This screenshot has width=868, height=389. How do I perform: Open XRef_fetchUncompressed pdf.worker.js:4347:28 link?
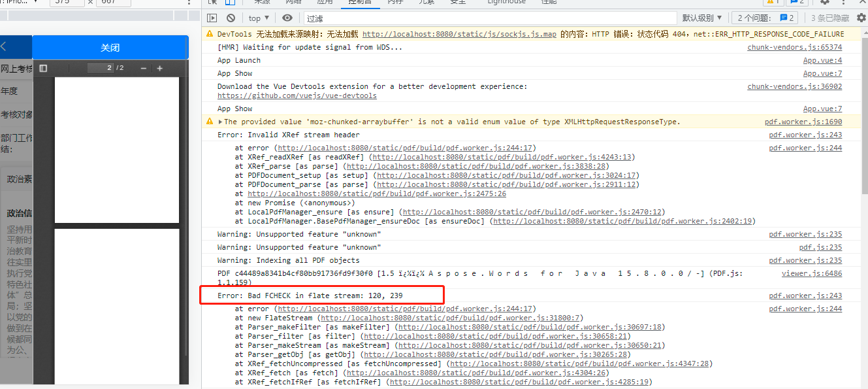579,364
